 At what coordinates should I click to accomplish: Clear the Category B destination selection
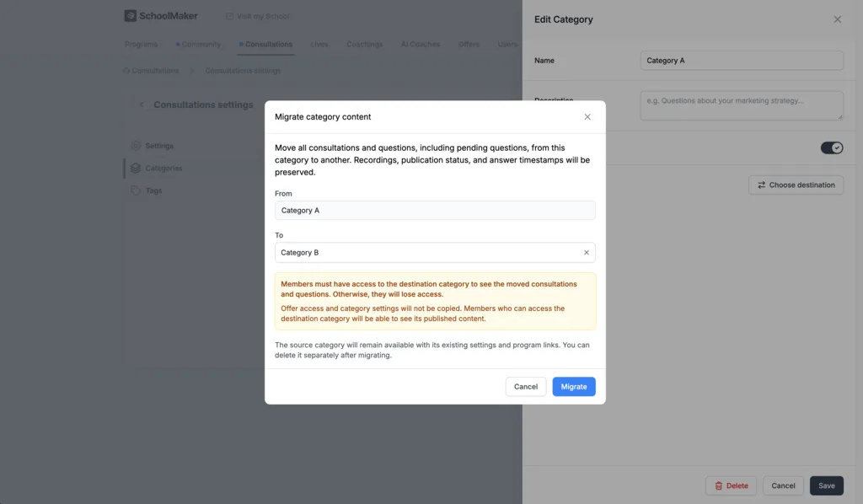[587, 253]
